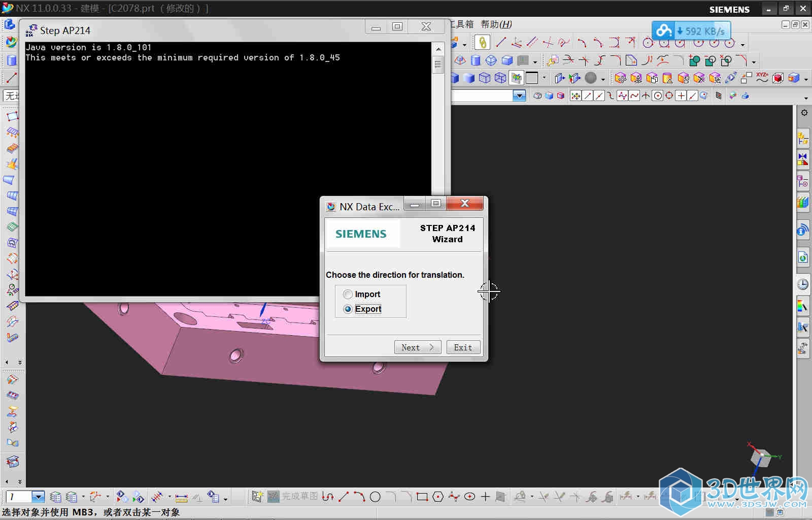
Task: Open the synchronous modeling toolbar overflow
Action: pyautogui.click(x=806, y=79)
